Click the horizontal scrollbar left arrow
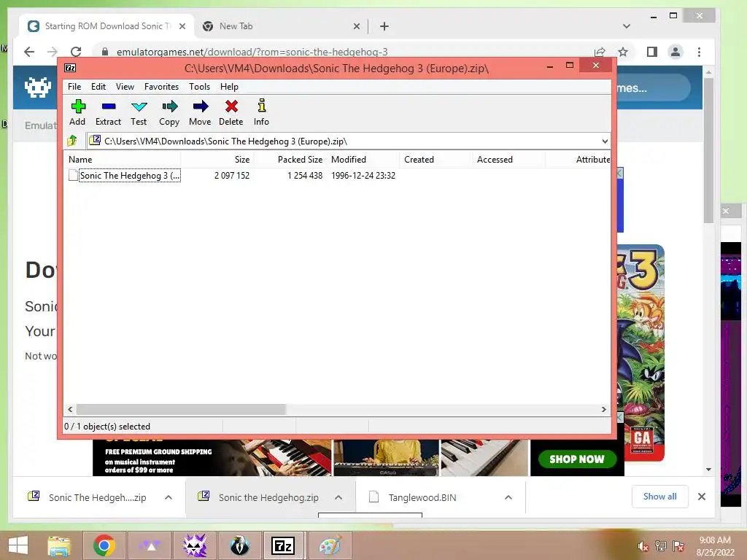Screen dimensions: 747x560 click(x=70, y=410)
